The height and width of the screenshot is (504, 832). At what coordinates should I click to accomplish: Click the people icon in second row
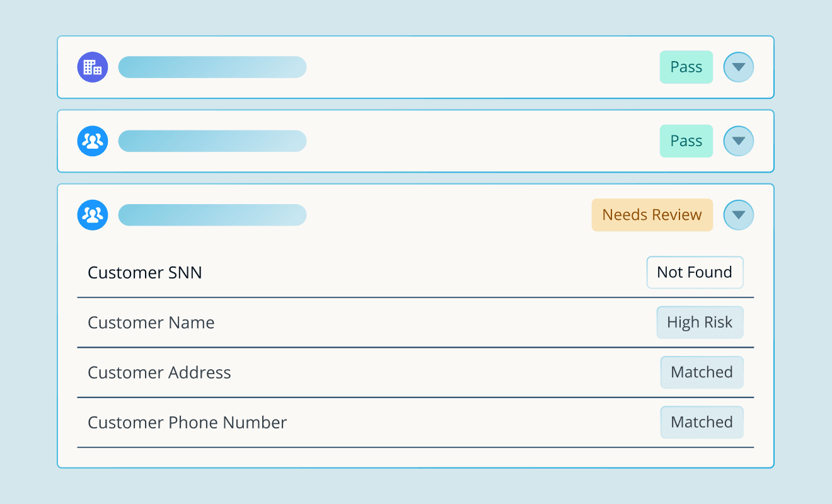click(x=93, y=141)
